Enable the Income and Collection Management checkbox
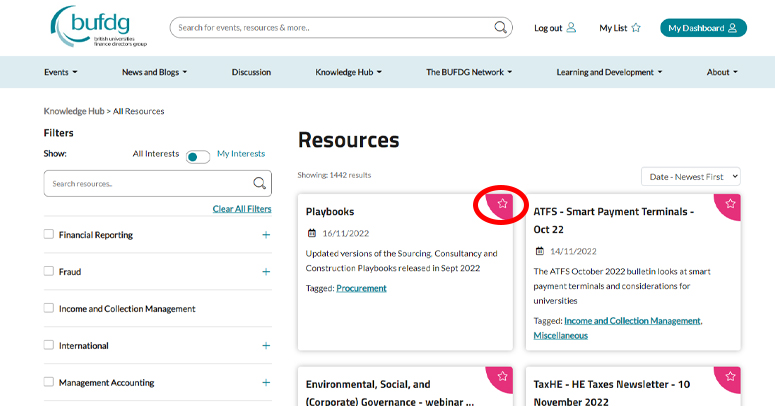 click(49, 308)
